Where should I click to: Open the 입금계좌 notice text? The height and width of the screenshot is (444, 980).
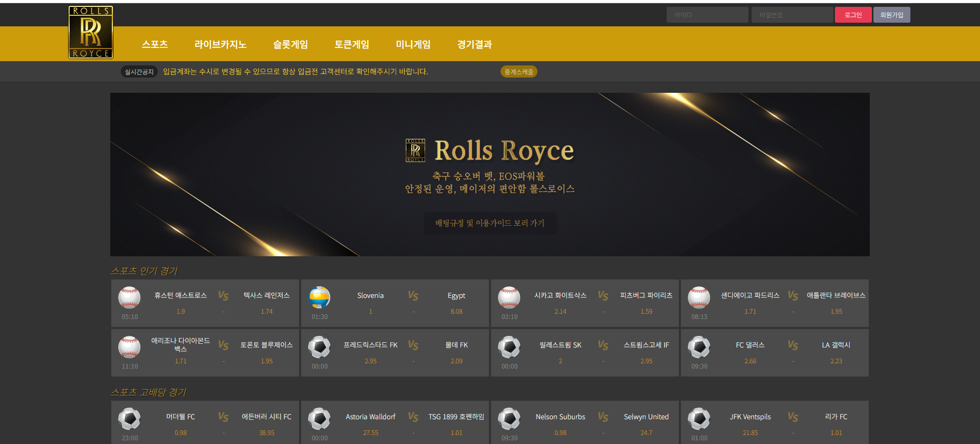(x=295, y=72)
